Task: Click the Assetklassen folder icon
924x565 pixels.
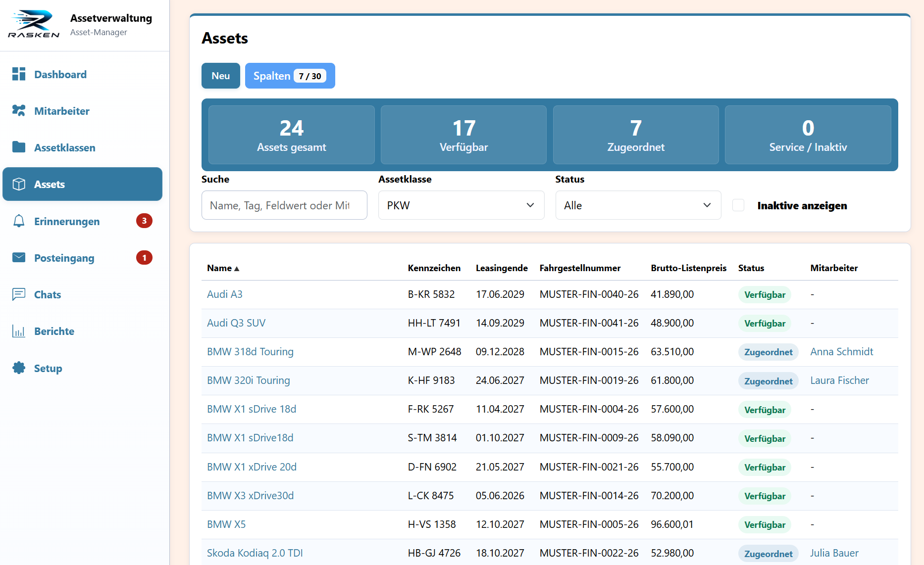Action: (19, 147)
